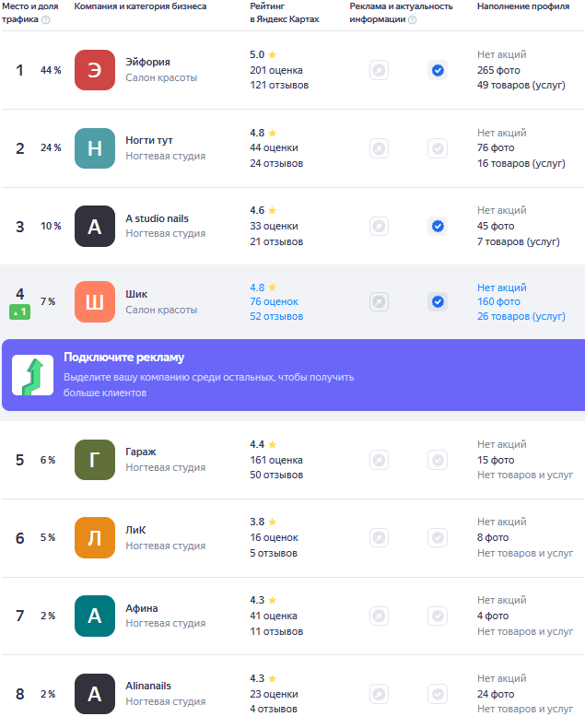Screen dimensions: 585x728
Task: Click the blue verified checkmark for A studio nails
Action: point(438,226)
